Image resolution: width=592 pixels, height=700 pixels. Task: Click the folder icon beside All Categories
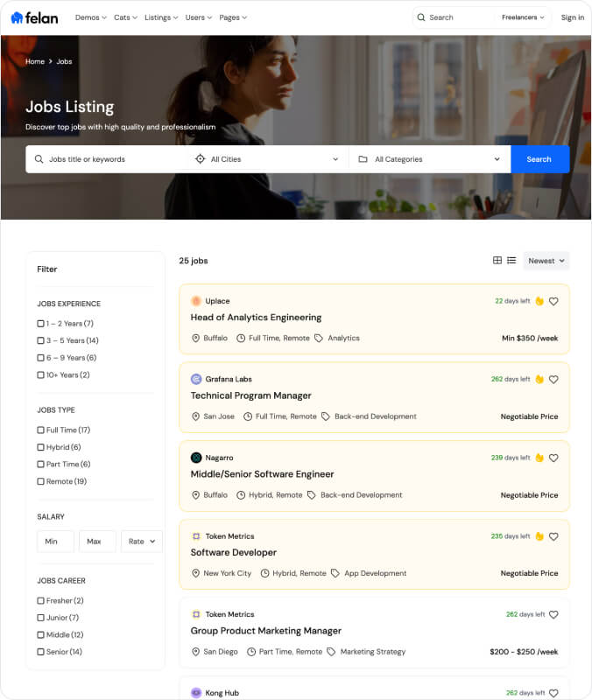363,159
